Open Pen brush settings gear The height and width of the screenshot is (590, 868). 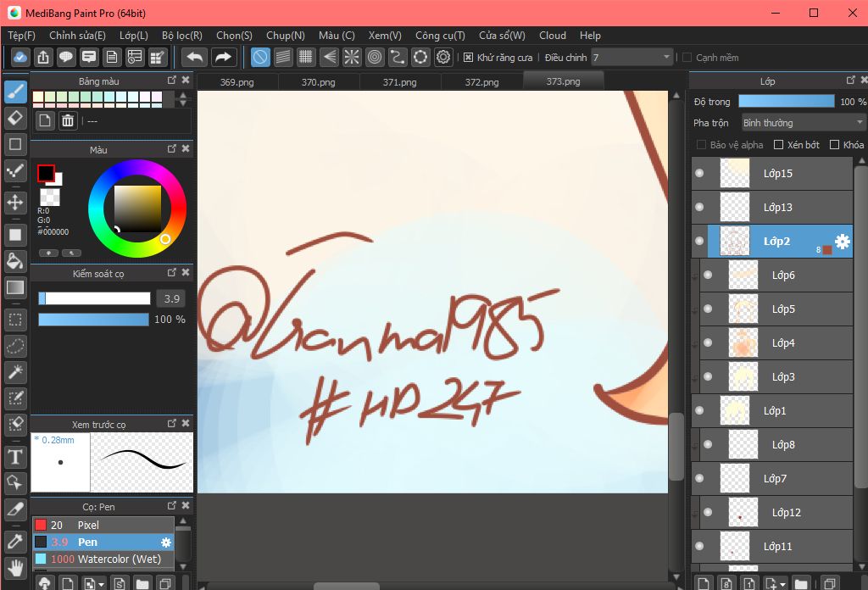(165, 543)
